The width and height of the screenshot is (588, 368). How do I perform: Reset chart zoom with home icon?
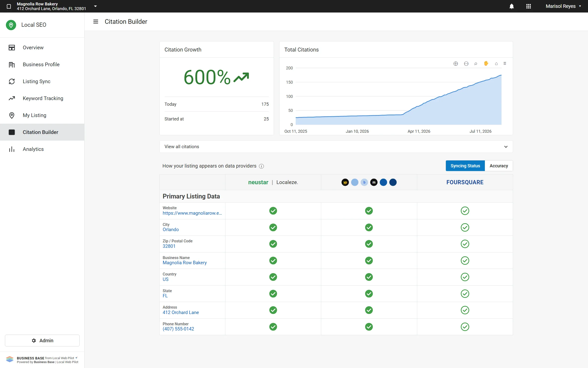tap(496, 64)
